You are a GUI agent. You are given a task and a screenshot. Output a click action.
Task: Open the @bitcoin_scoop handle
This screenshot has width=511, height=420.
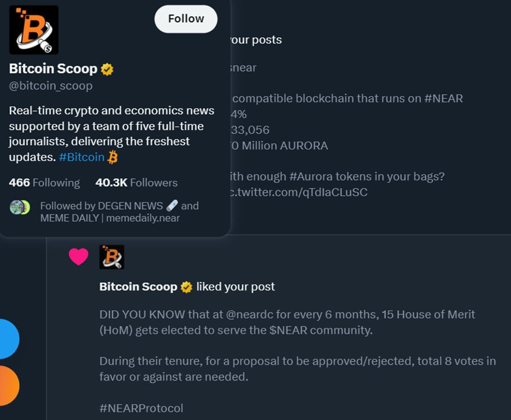pos(51,86)
